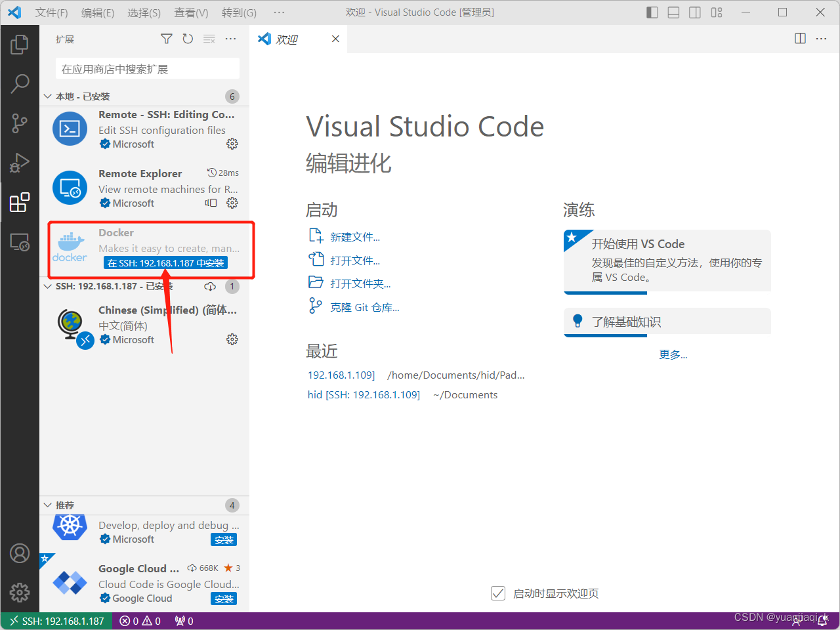This screenshot has height=630, width=840.
Task: Select the 欢迎 editor tab
Action: coord(299,39)
